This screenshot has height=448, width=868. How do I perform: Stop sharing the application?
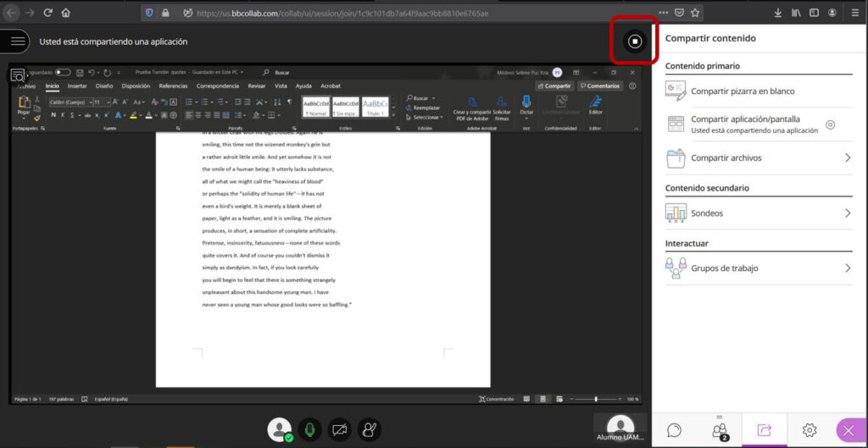[635, 41]
